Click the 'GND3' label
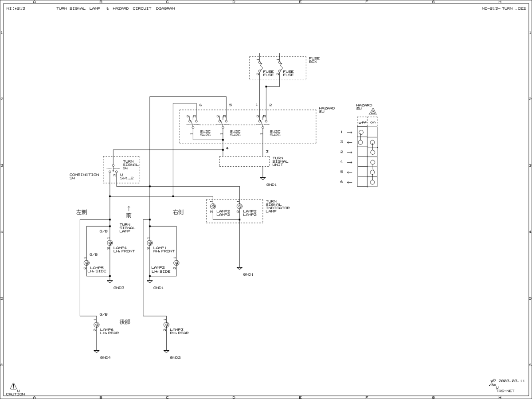Image resolution: width=532 pixels, height=399 pixels. (118, 288)
